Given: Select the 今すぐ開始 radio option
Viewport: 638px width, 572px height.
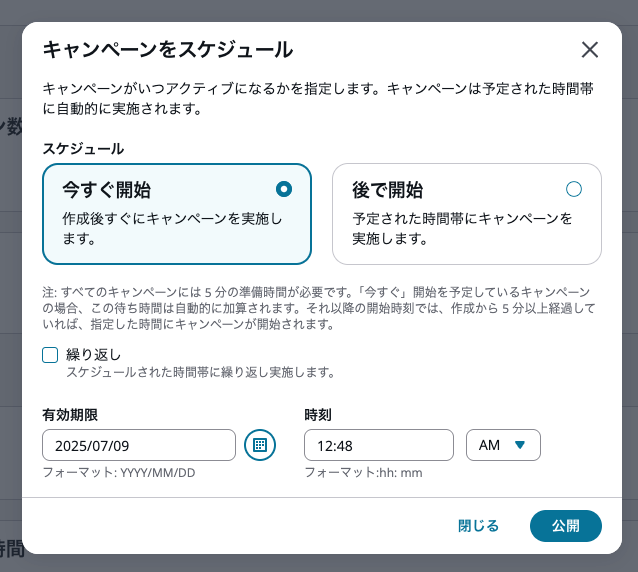Looking at the screenshot, I should (284, 189).
